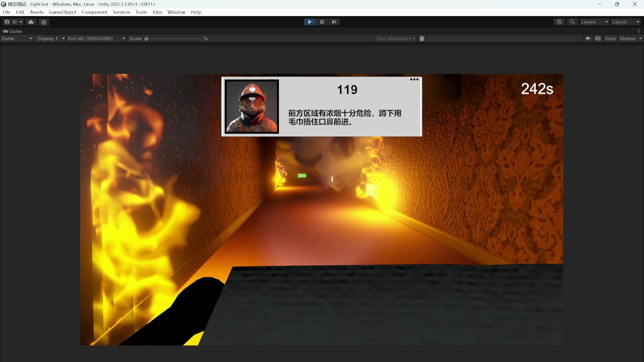Adjust the Scale slider
The image size is (644, 362).
(146, 39)
